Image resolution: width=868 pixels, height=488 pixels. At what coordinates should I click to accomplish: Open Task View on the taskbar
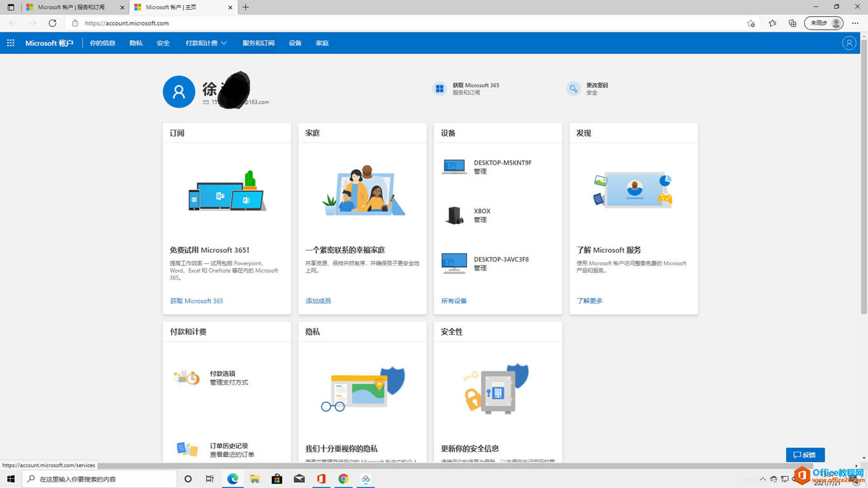pos(210,479)
